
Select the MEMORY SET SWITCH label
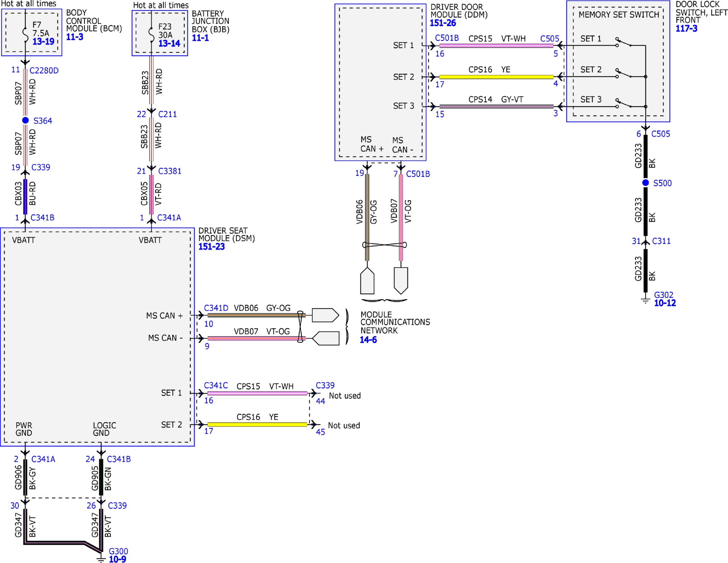[619, 15]
